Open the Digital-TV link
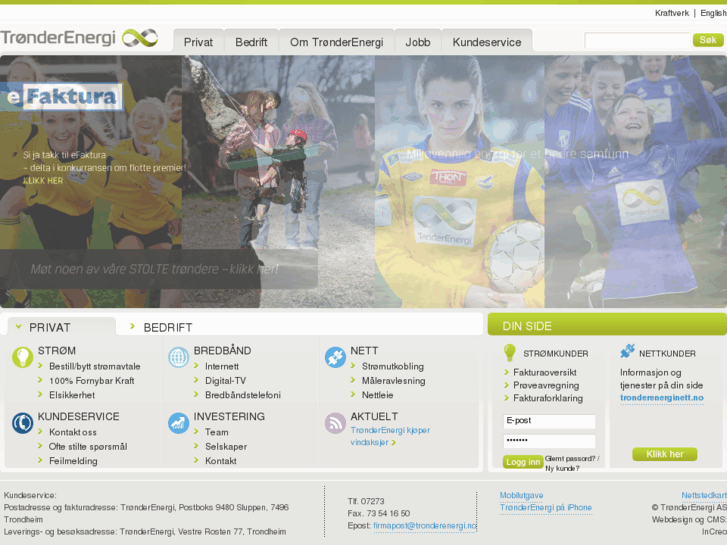The width and height of the screenshot is (727, 545). 225,381
